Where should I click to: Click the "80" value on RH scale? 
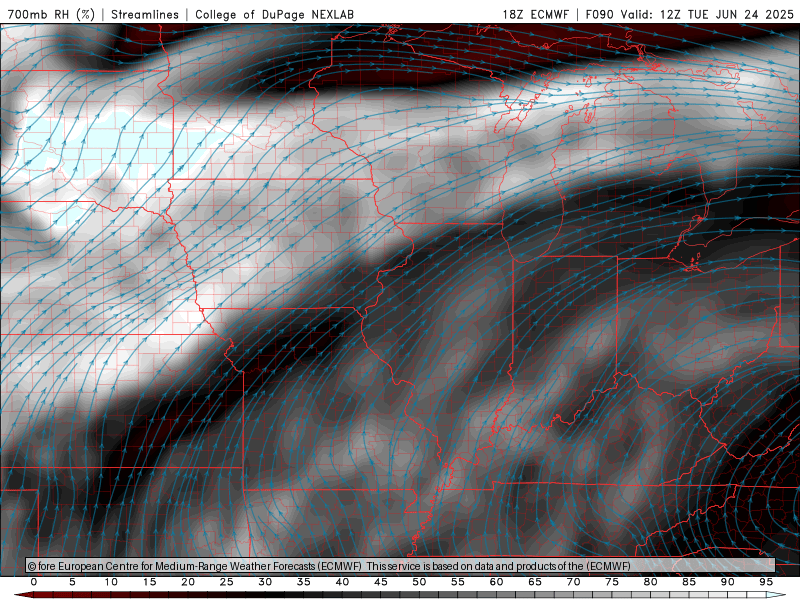pyautogui.click(x=651, y=582)
